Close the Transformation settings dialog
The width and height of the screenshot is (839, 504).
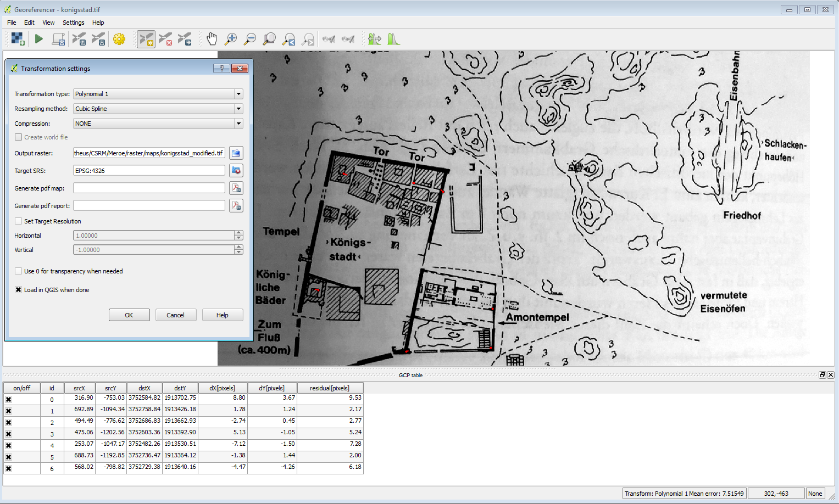pos(240,68)
